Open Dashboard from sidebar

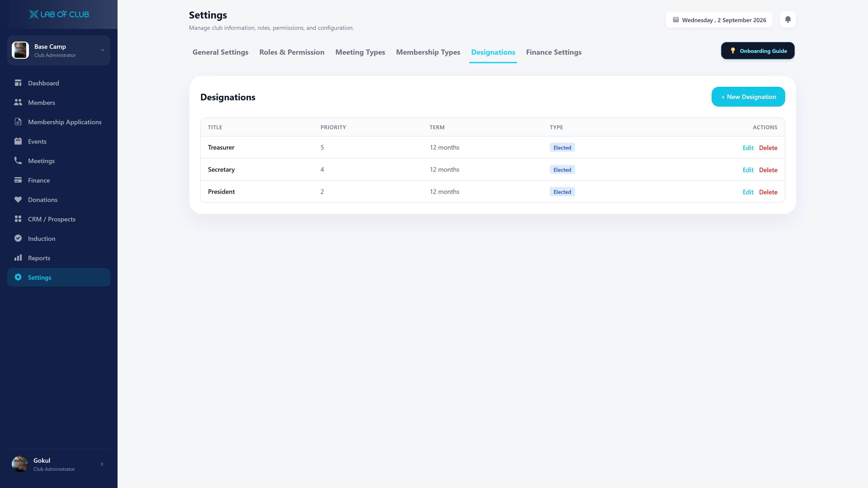click(59, 83)
